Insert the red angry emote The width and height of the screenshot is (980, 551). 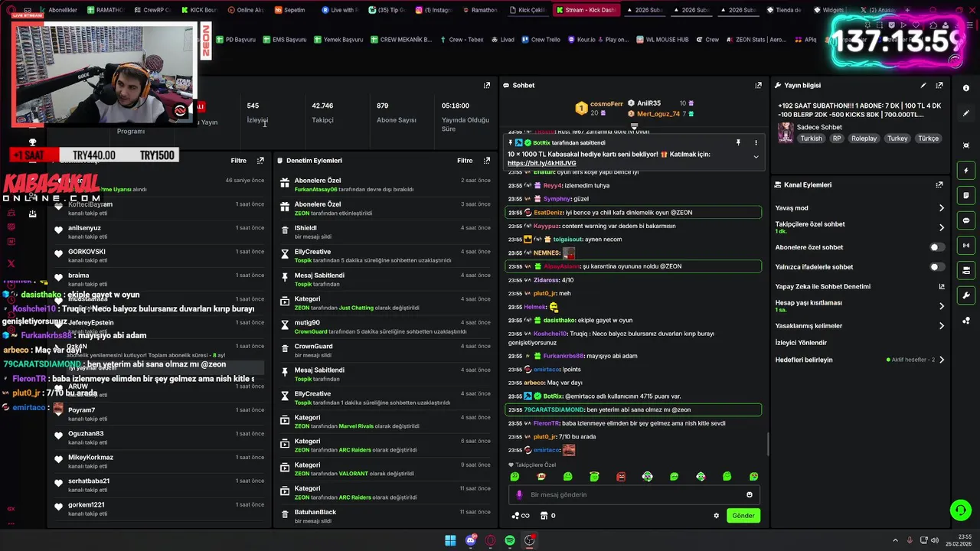[621, 477]
